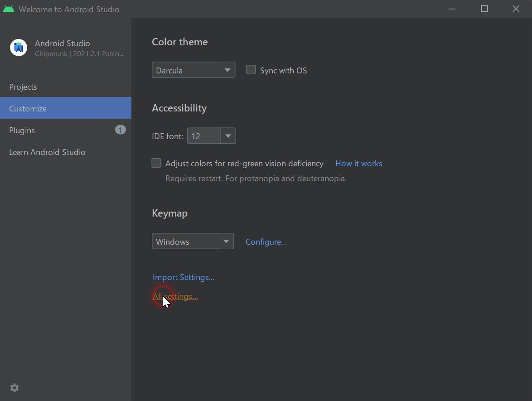Open the IDE font size dropdown
The height and width of the screenshot is (401, 532).
tap(228, 135)
